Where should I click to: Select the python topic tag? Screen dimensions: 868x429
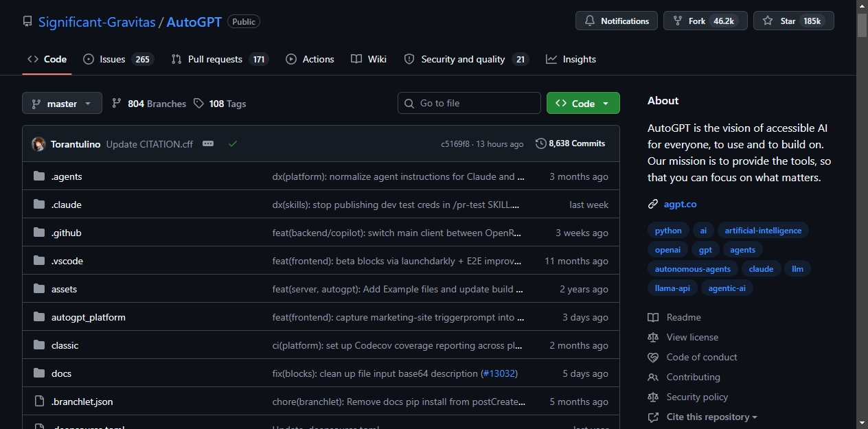[x=668, y=231]
